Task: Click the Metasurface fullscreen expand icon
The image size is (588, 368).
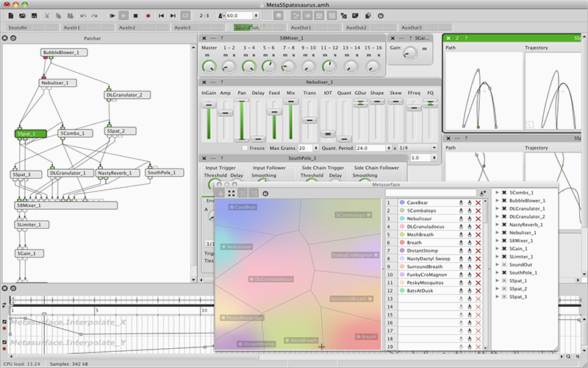Action: point(232,194)
